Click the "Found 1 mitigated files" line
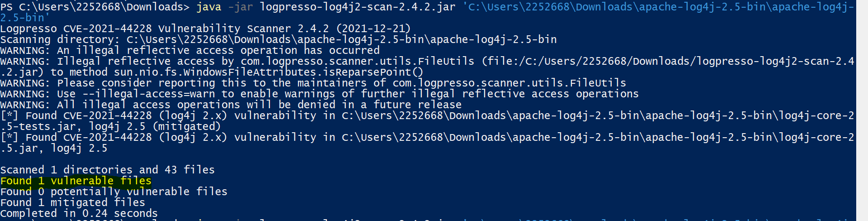Screen dimensions: 868x221 pos(72,203)
